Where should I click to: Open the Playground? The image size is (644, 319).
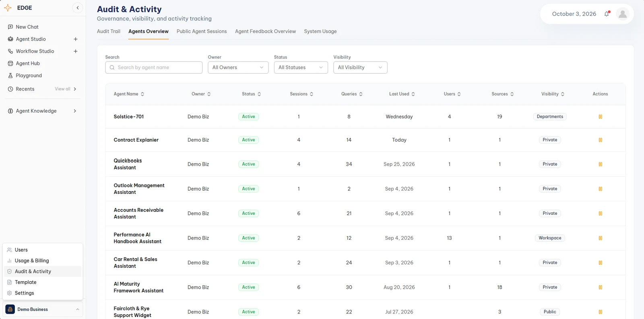pyautogui.click(x=29, y=75)
